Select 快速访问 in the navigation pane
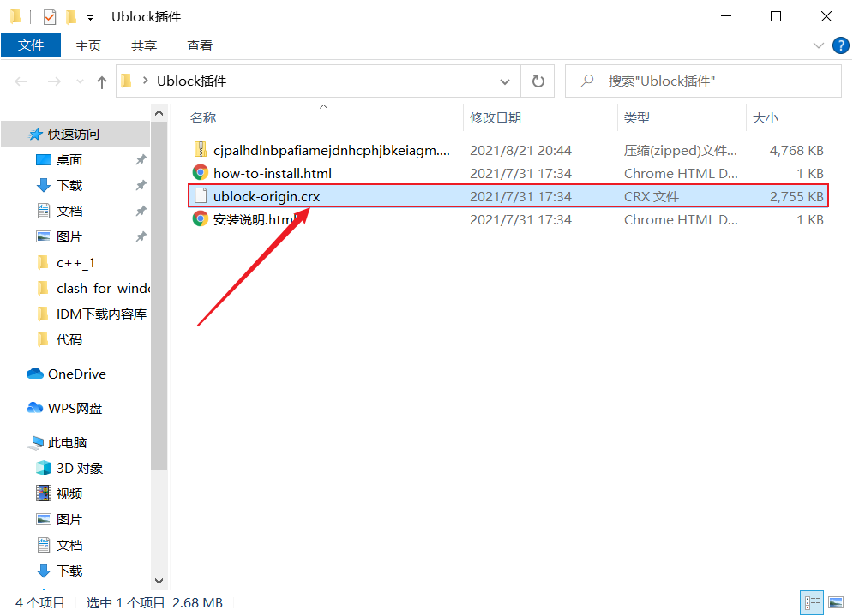This screenshot has width=853, height=616. point(74,134)
